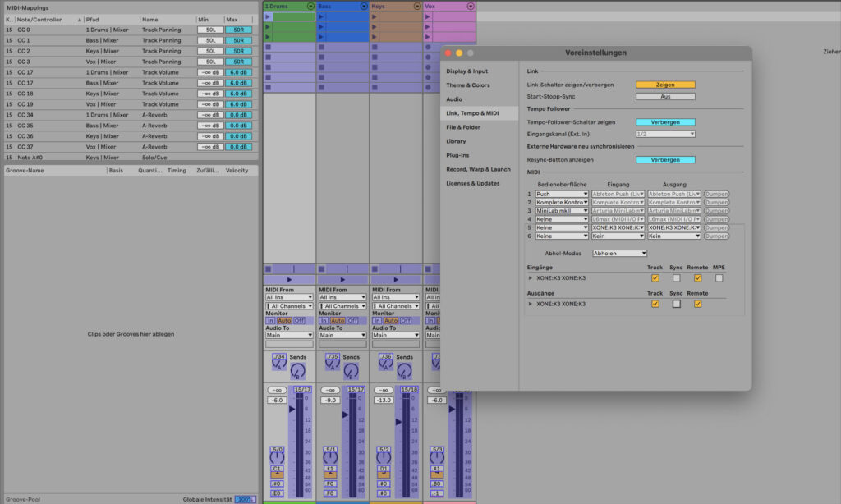Viewport: 841px width, 504px height.
Task: Set the Bass track Monitor to In
Action: (x=323, y=320)
